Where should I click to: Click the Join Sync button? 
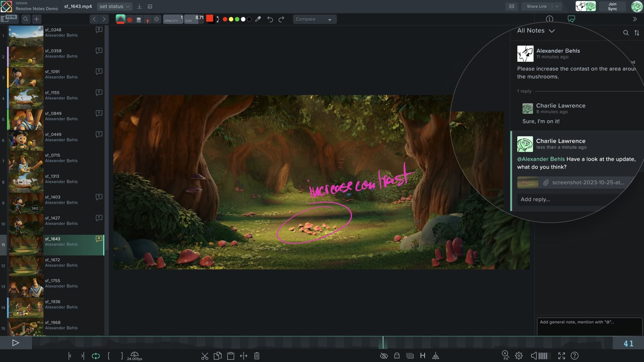point(613,6)
